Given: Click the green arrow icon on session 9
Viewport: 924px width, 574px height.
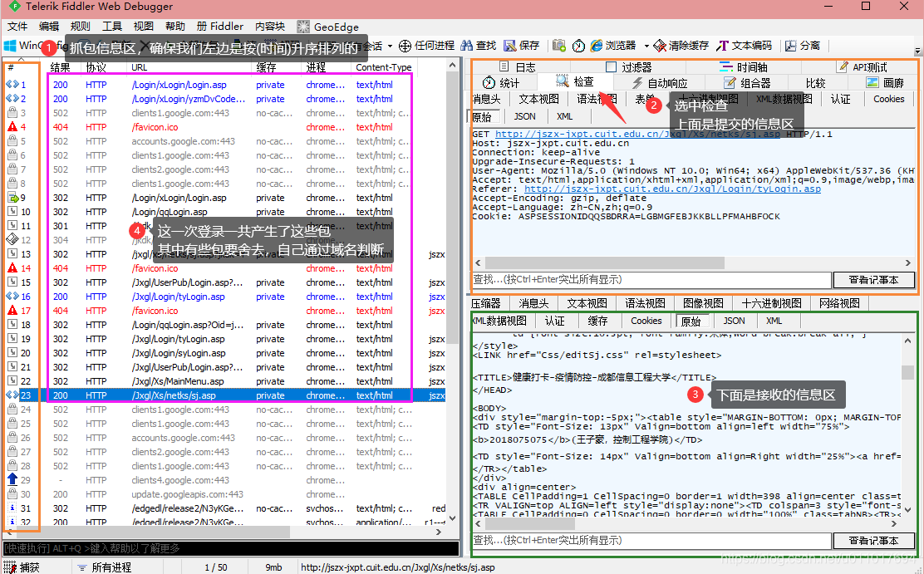Looking at the screenshot, I should coord(12,198).
